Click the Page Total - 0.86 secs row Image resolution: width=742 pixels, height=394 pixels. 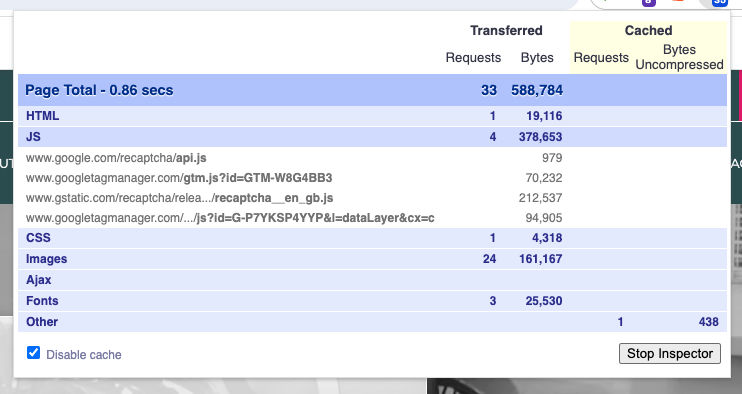pyautogui.click(x=372, y=90)
